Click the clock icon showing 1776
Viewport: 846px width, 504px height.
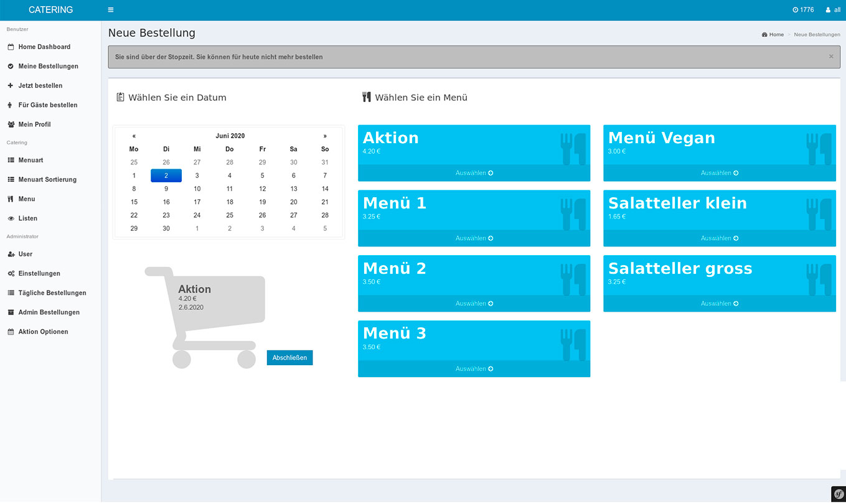pyautogui.click(x=796, y=10)
